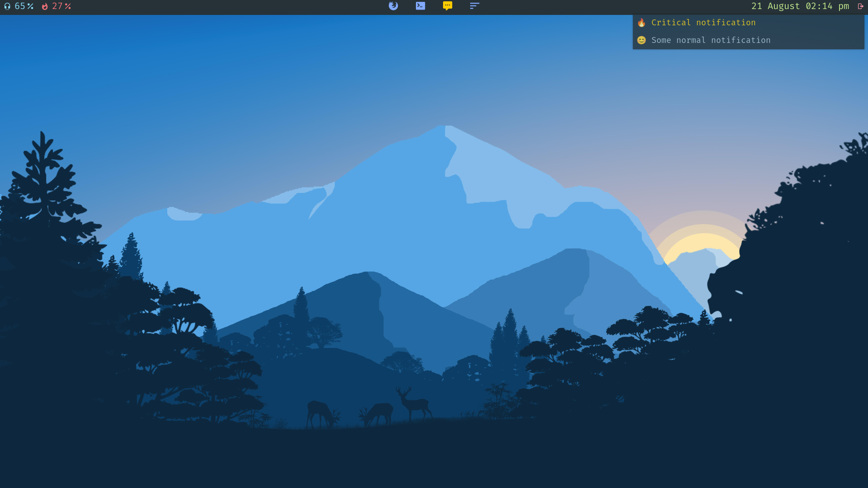Dismiss the Critical notification popup

703,23
